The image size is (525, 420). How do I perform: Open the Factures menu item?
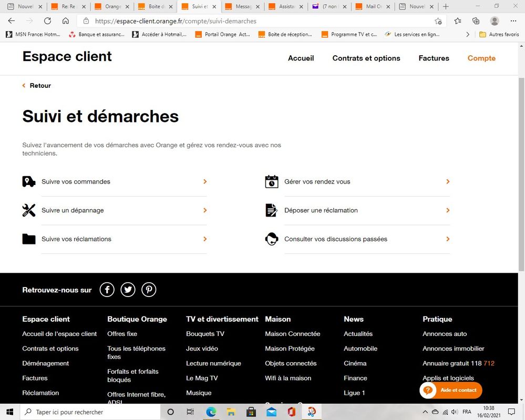coord(434,58)
